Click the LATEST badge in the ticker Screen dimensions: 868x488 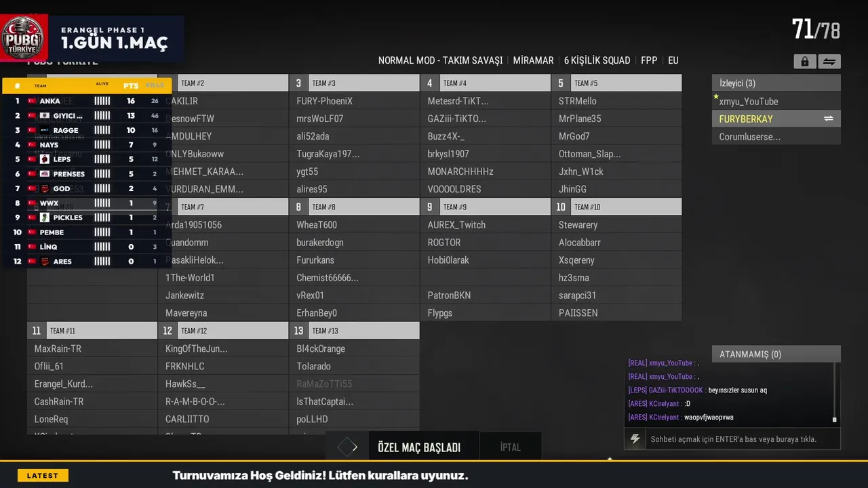click(43, 476)
